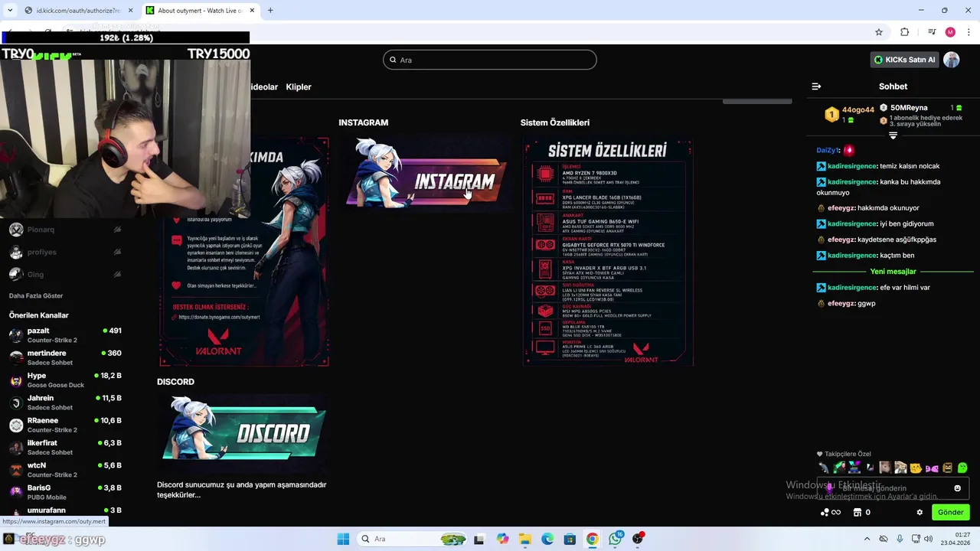Collapse the Sohbet chat panel icon

click(816, 86)
